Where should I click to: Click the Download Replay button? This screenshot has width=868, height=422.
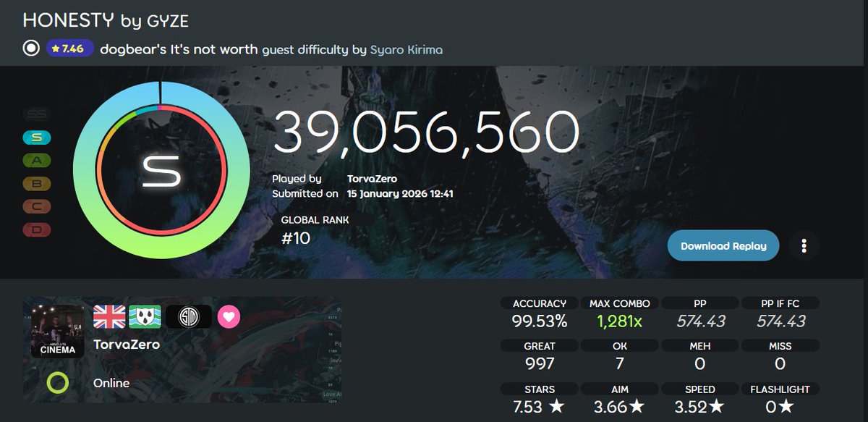pos(723,245)
